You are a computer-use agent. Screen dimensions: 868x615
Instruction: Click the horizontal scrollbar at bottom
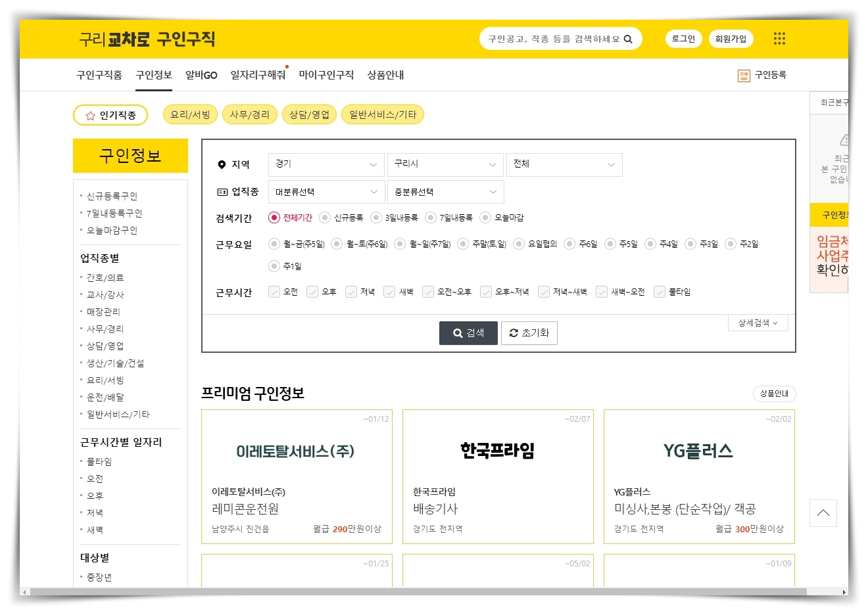tap(418, 592)
